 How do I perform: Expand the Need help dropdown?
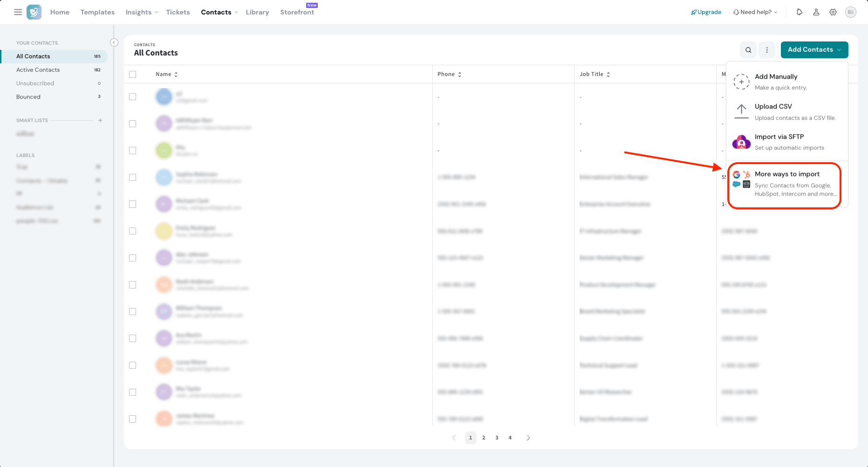755,12
